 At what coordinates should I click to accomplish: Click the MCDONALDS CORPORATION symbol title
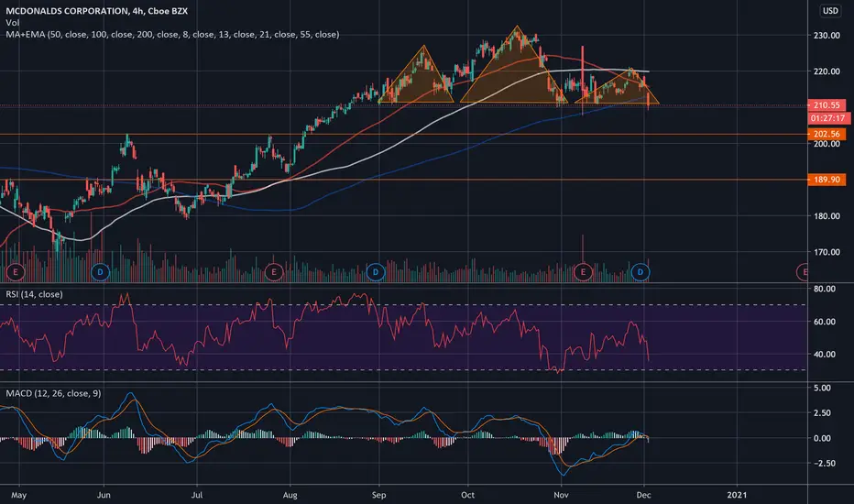point(96,11)
